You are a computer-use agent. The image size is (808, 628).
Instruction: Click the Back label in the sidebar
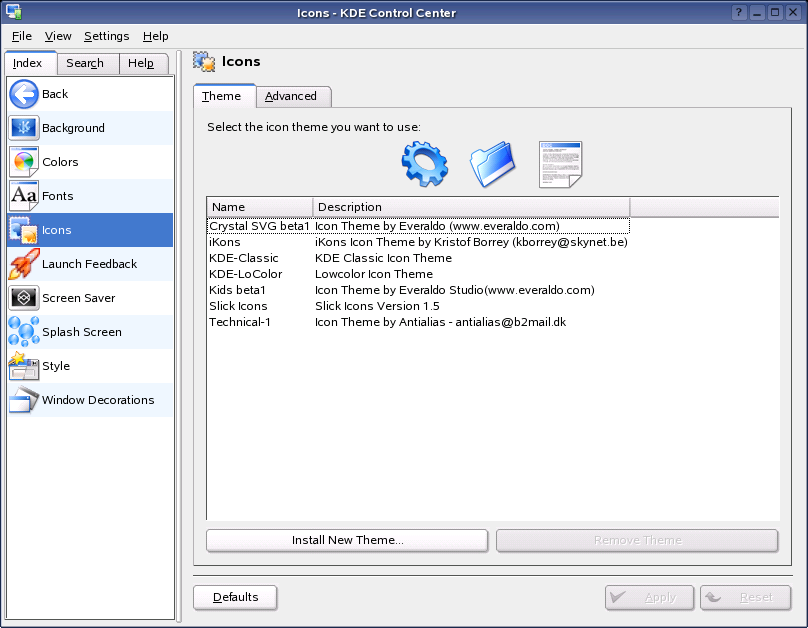(55, 94)
